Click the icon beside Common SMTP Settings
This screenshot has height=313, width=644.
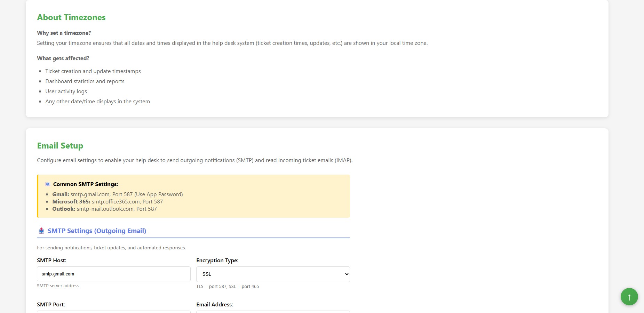(48, 184)
